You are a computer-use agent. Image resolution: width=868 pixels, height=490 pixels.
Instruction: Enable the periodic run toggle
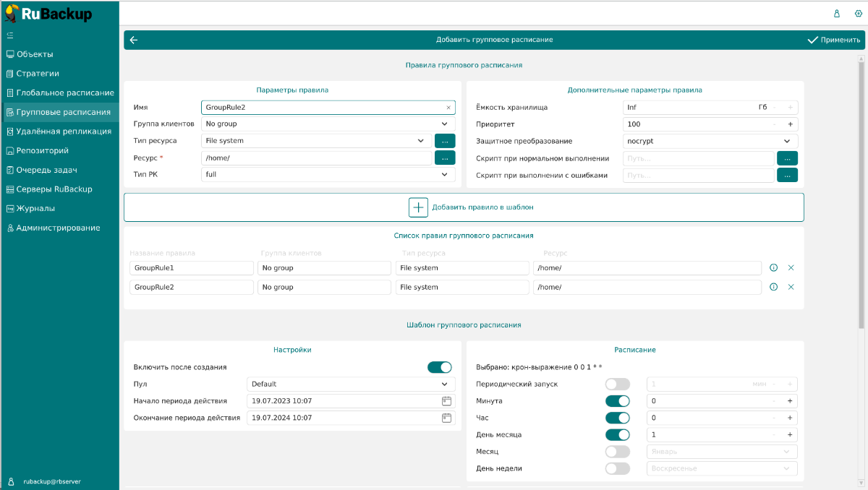(x=617, y=384)
